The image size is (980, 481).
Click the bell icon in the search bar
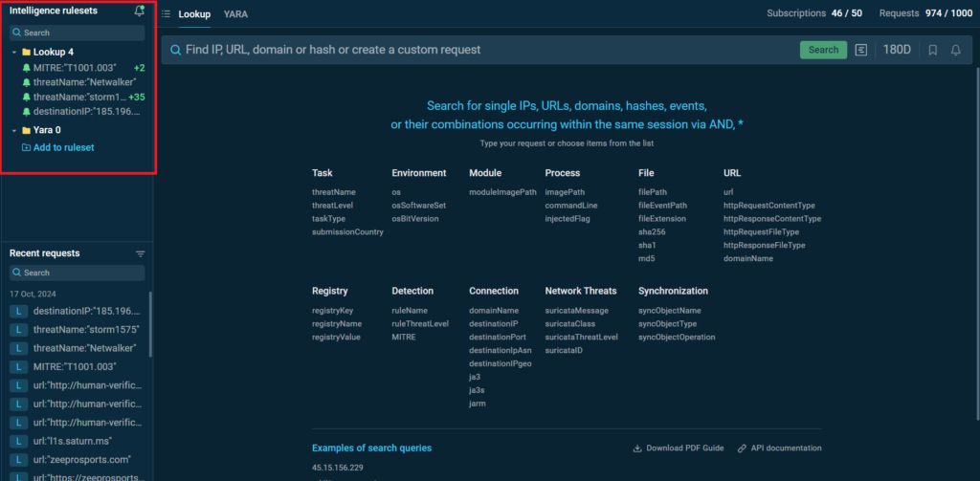955,50
